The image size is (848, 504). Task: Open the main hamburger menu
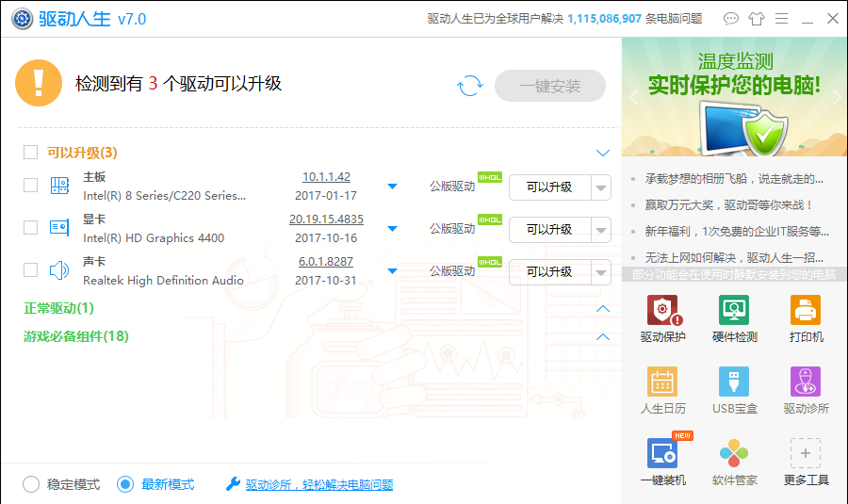pos(781,19)
